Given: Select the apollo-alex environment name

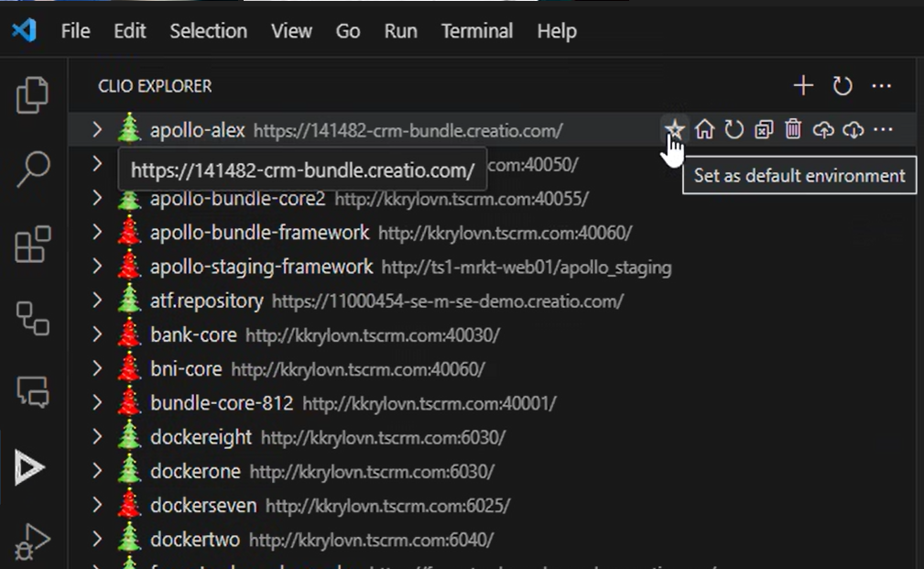Looking at the screenshot, I should [198, 130].
